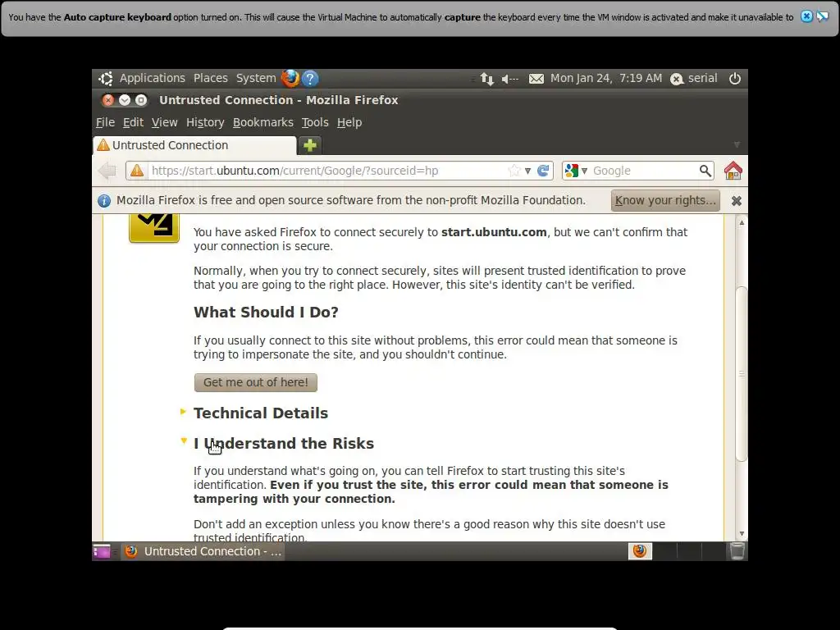Launch Firefox from the top panel icon
840x630 pixels.
point(290,78)
